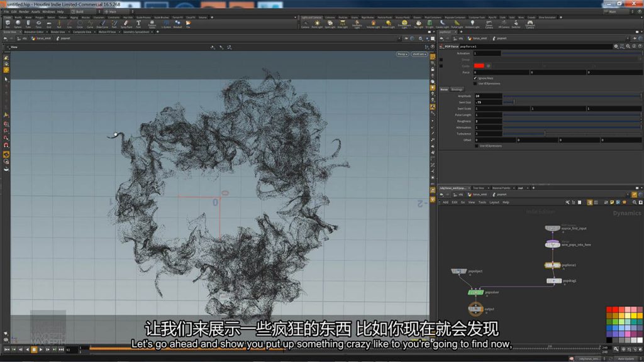Enable Use VEXpressions under Offset
Screen dimensions: 644x362
(x=477, y=146)
